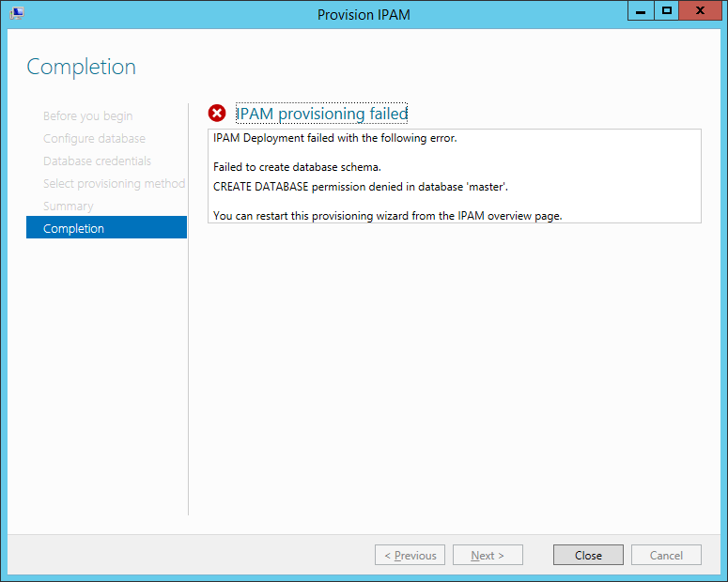This screenshot has width=728, height=582.
Task: Click the Close button at the bottom
Action: (588, 555)
